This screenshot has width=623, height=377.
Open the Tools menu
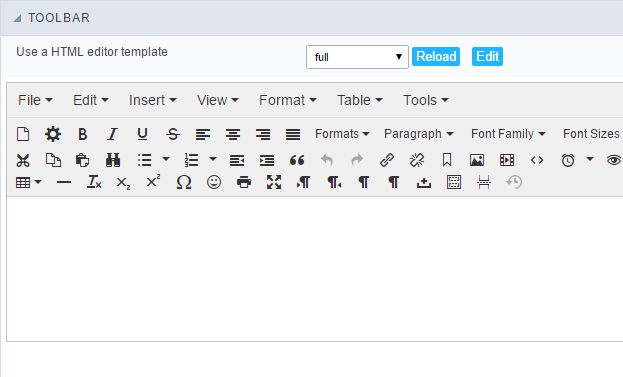426,100
